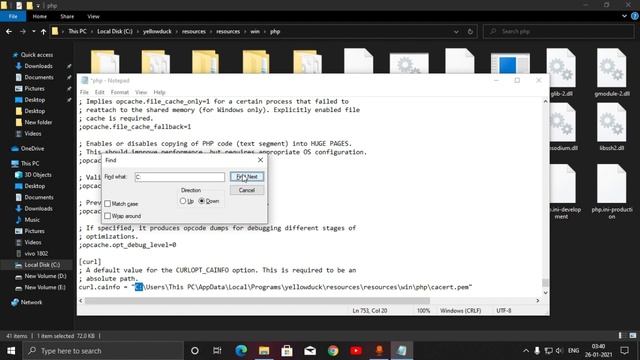Select OneDrive in navigation pane
The width and height of the screenshot is (640, 360).
[x=32, y=149]
